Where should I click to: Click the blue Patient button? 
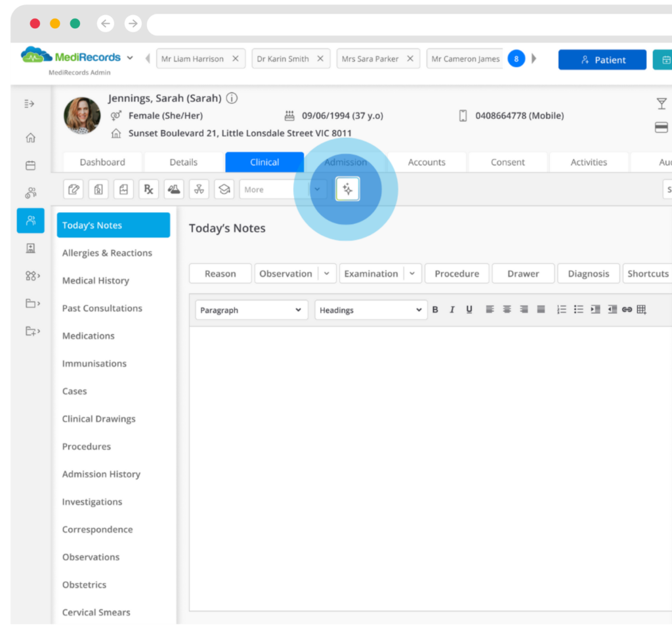point(603,60)
